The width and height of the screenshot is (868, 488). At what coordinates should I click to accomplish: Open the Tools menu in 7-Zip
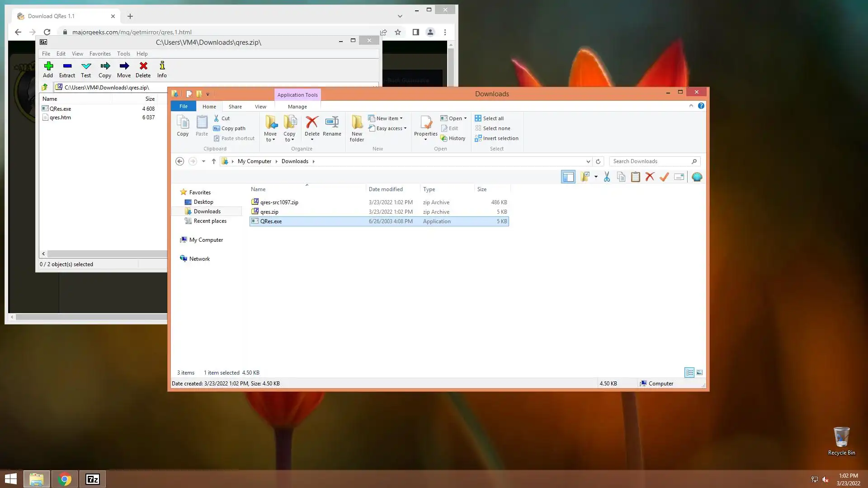pos(123,53)
